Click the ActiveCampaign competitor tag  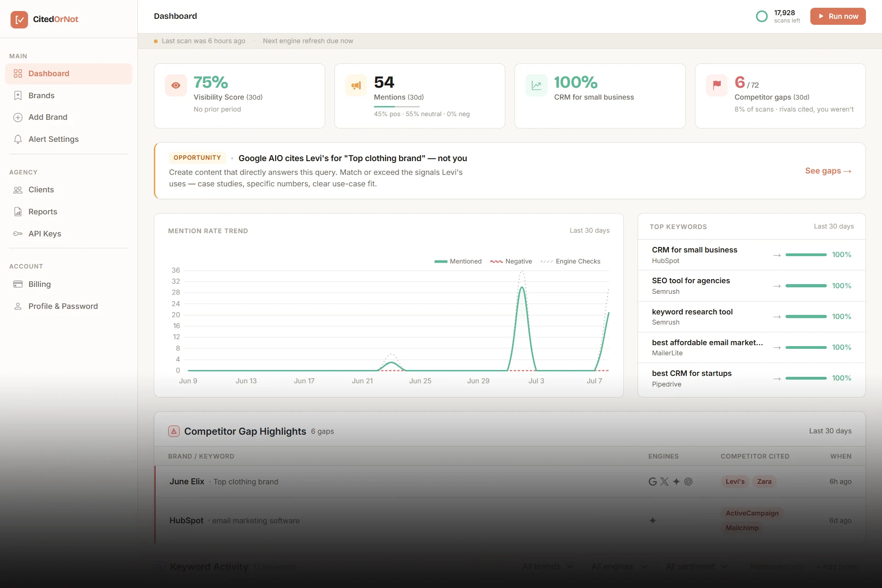752,513
